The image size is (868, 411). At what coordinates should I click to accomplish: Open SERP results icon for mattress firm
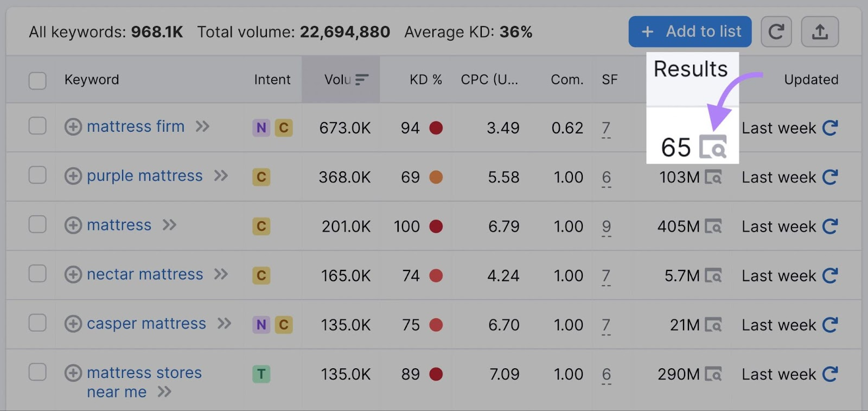(x=713, y=147)
